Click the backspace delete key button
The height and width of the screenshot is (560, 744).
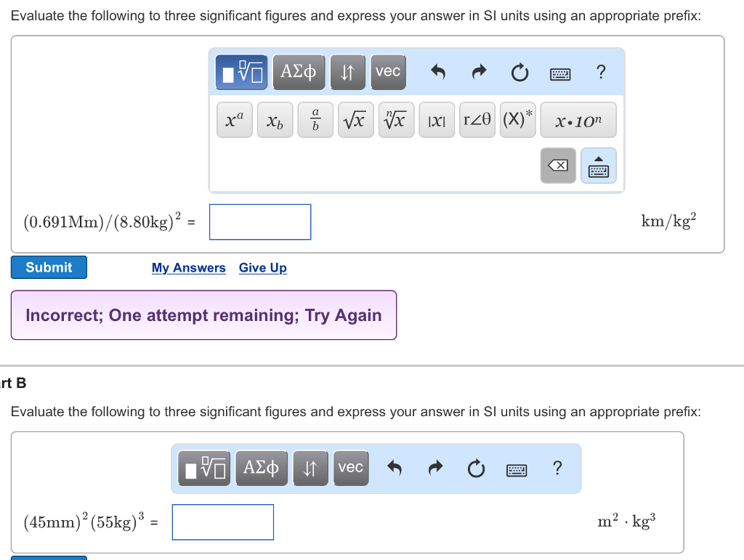pyautogui.click(x=558, y=166)
